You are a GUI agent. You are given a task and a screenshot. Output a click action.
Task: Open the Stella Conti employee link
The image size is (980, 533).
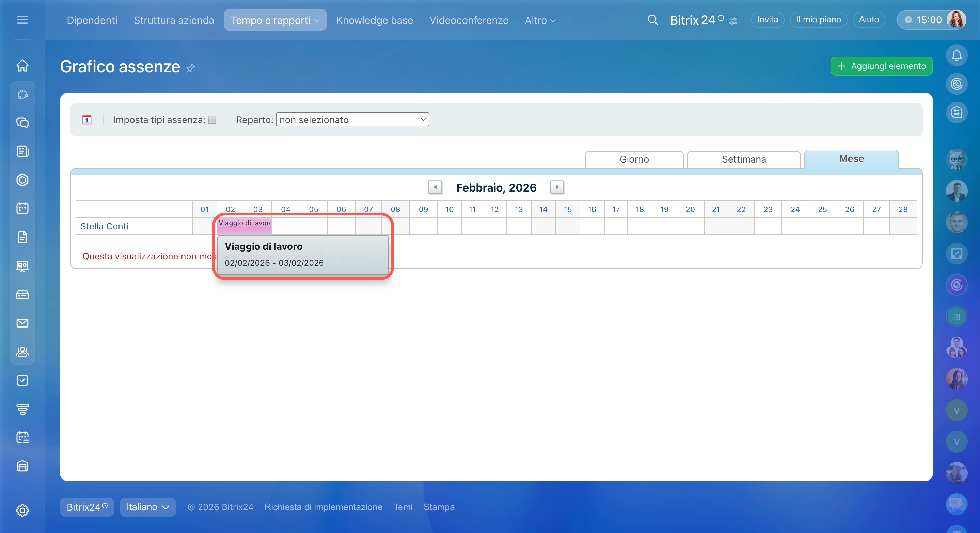point(104,226)
